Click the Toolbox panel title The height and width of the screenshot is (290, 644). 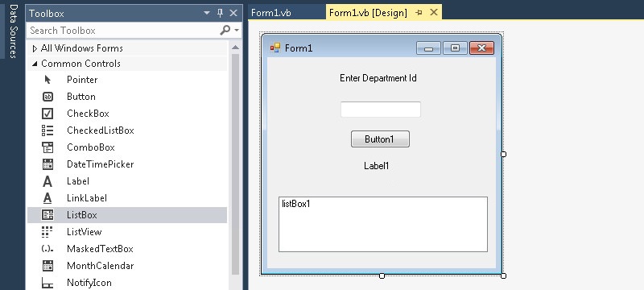click(x=47, y=14)
